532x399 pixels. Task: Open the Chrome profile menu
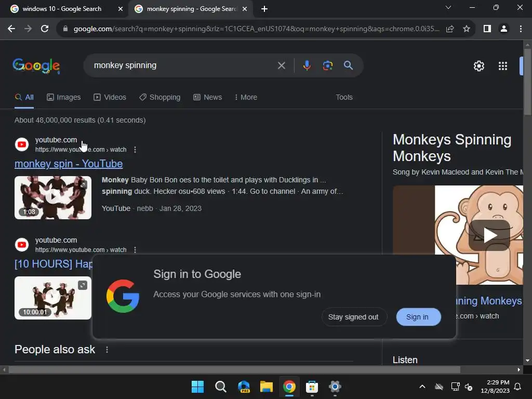click(x=504, y=29)
